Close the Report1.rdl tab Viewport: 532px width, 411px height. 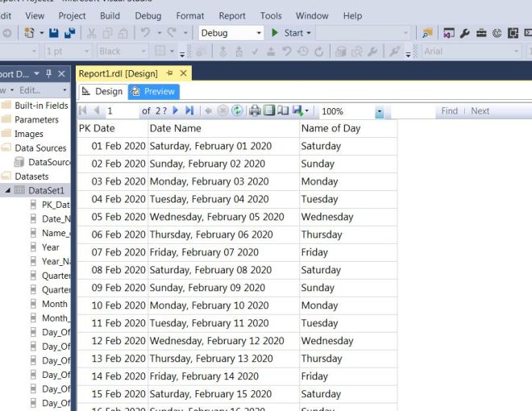[x=183, y=73]
